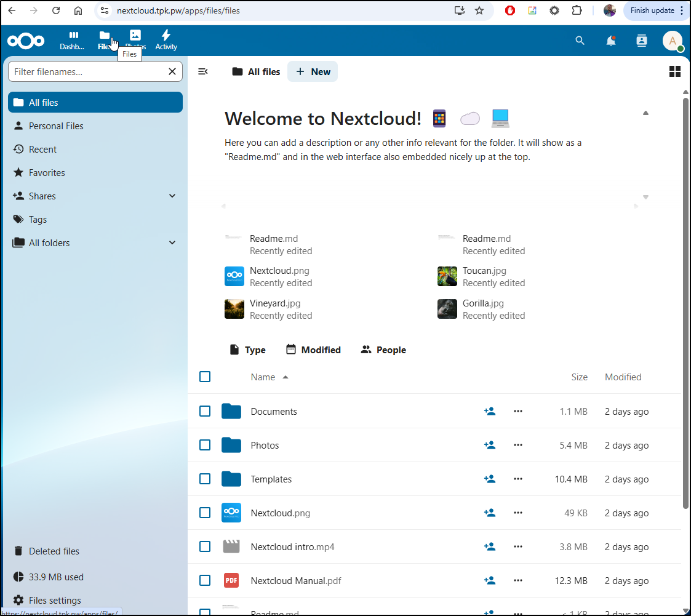The image size is (691, 616).
Task: Open actions menu for Nextcloud Manual.pdf
Action: [x=518, y=581]
